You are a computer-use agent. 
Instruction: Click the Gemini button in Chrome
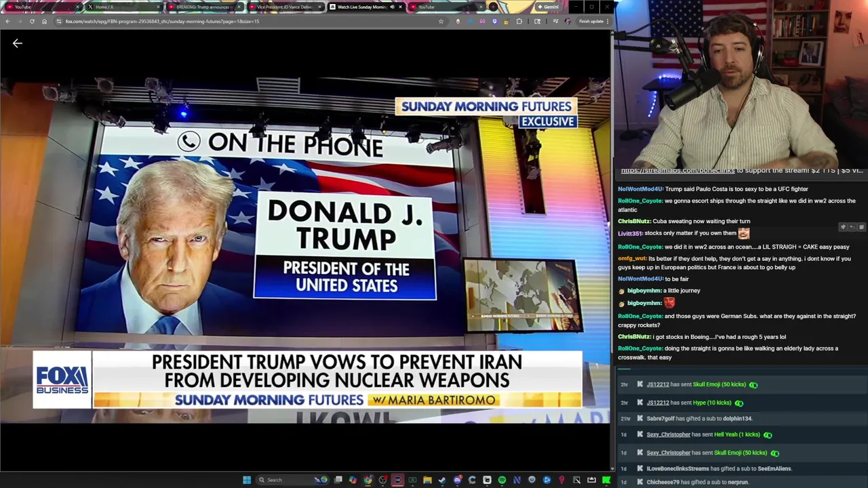pyautogui.click(x=549, y=7)
